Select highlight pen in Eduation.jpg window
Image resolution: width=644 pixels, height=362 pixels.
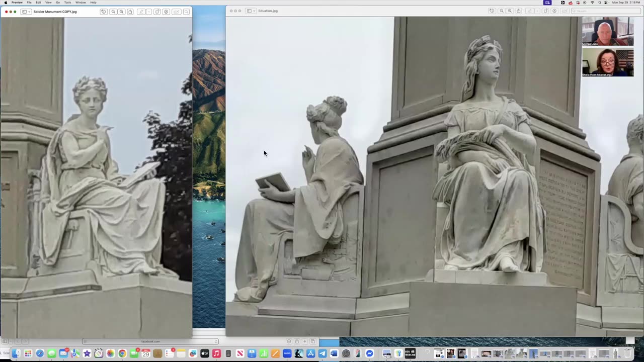click(x=529, y=11)
